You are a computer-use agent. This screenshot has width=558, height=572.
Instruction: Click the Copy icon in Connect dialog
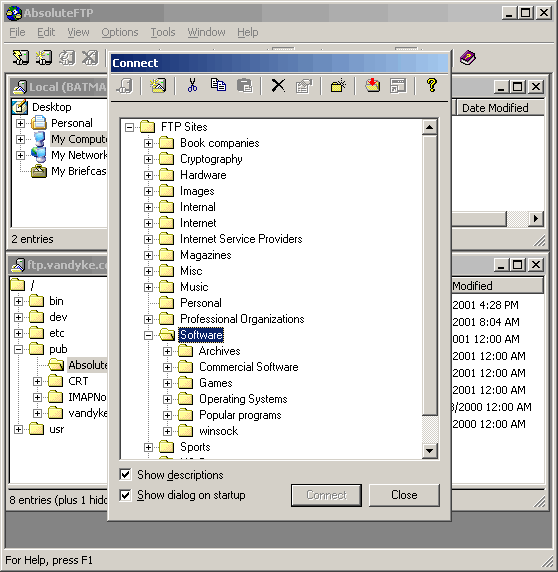pyautogui.click(x=218, y=85)
